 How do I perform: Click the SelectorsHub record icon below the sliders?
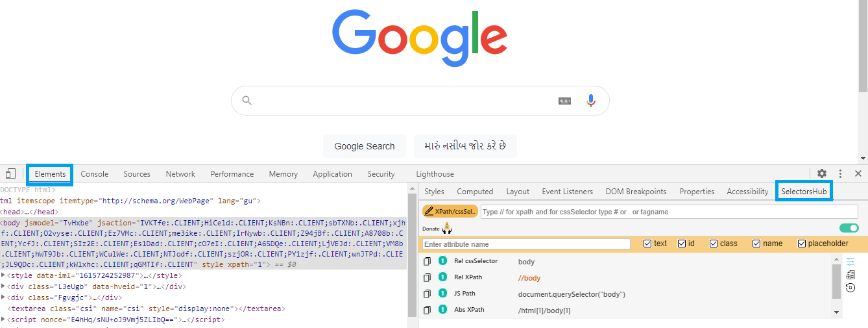click(x=850, y=275)
